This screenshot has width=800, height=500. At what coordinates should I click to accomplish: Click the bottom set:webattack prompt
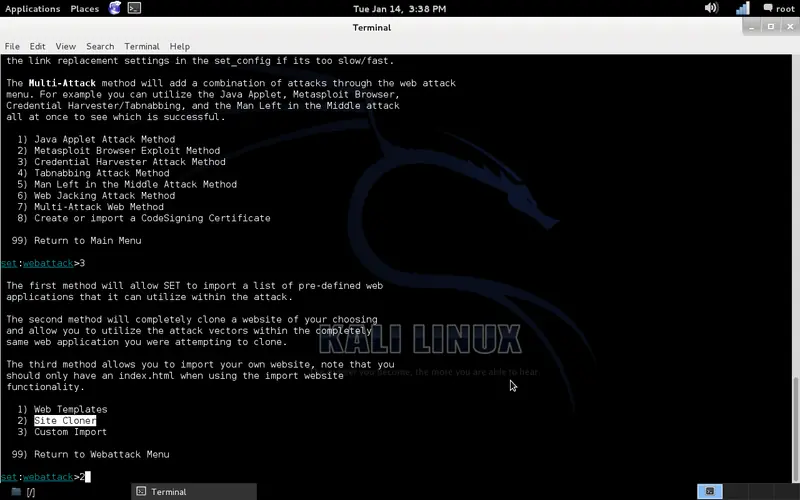(43, 477)
